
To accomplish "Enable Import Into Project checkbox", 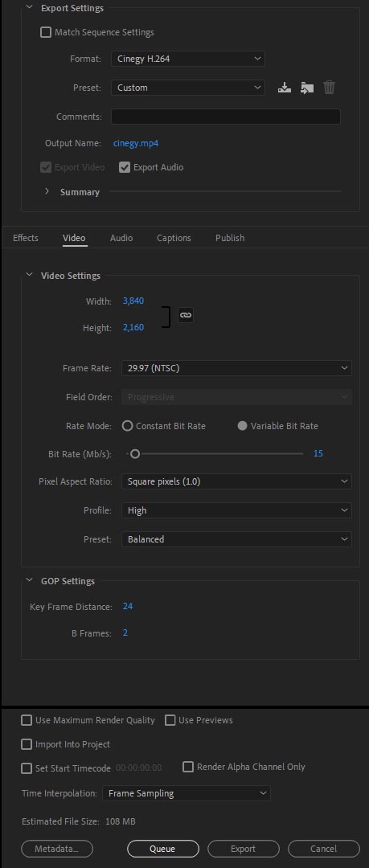I will pos(27,744).
